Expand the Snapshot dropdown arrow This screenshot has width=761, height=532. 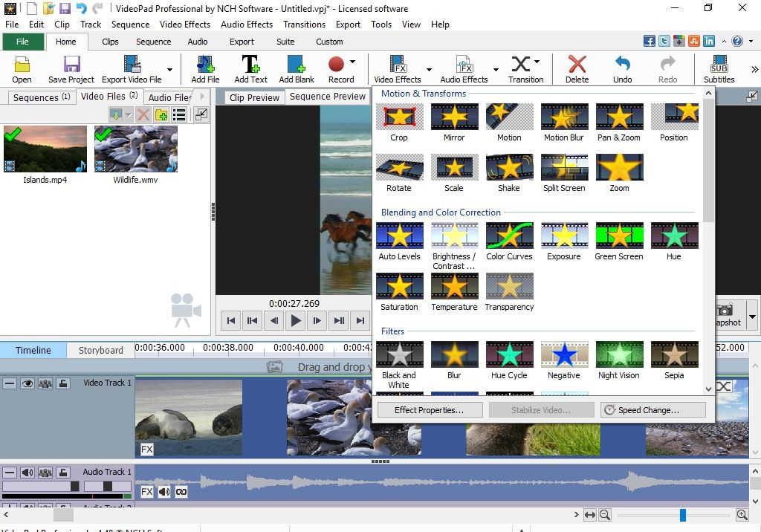(752, 317)
